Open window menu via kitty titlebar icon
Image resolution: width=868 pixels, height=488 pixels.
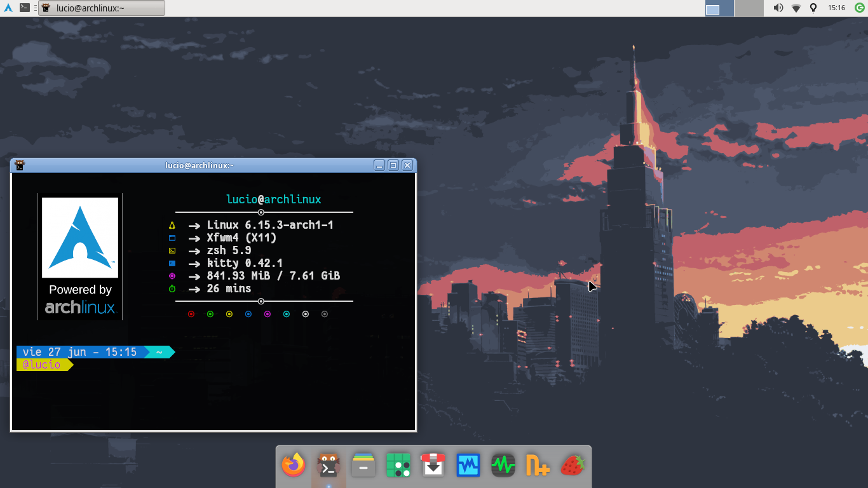point(20,165)
